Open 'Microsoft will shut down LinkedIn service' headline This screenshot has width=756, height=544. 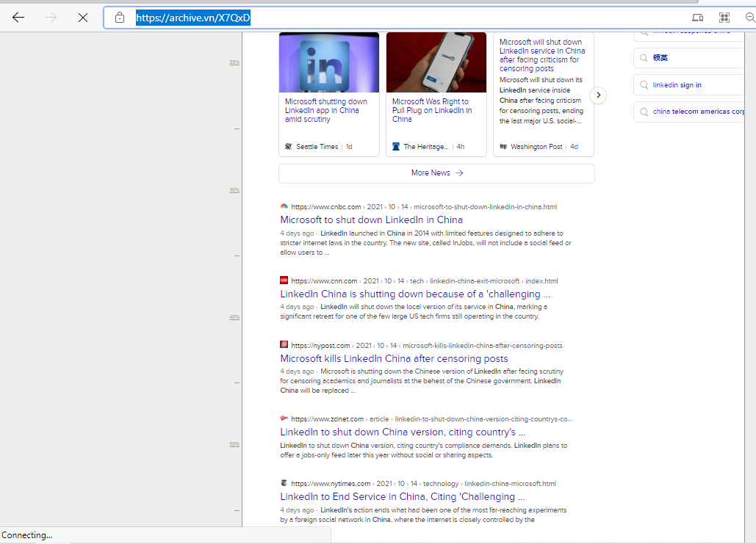pos(542,55)
